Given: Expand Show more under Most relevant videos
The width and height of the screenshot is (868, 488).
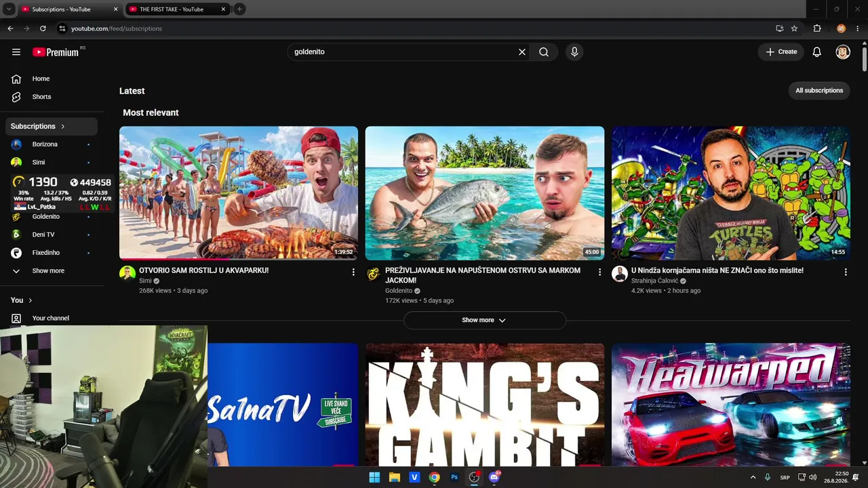Looking at the screenshot, I should [484, 320].
